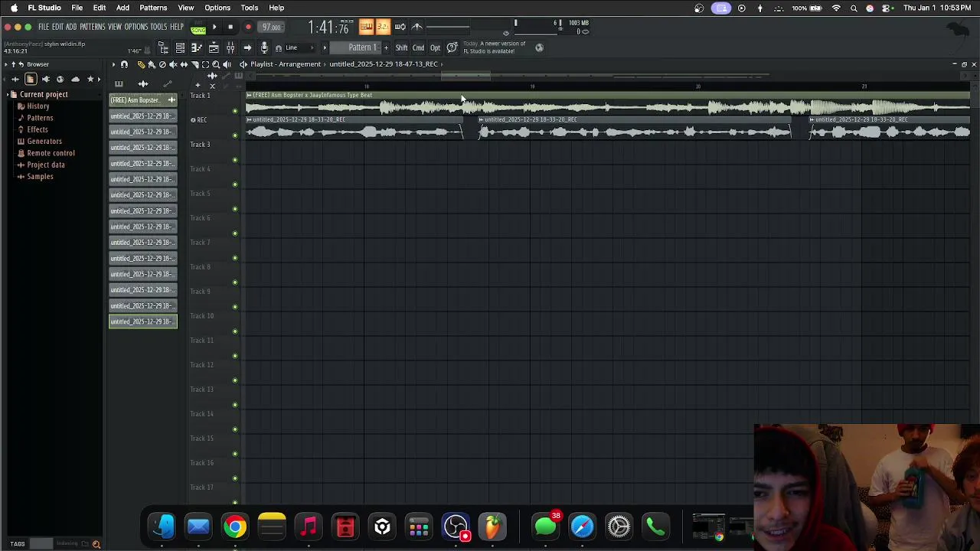Click the time display 1:41:76
This screenshot has height=551, width=980.
(x=328, y=28)
